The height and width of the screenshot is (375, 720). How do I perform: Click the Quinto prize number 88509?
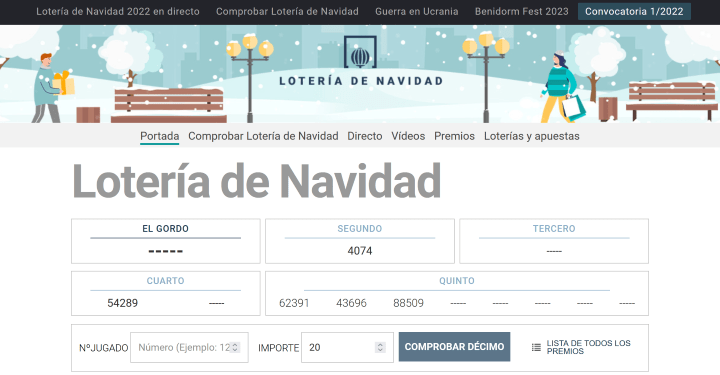408,303
